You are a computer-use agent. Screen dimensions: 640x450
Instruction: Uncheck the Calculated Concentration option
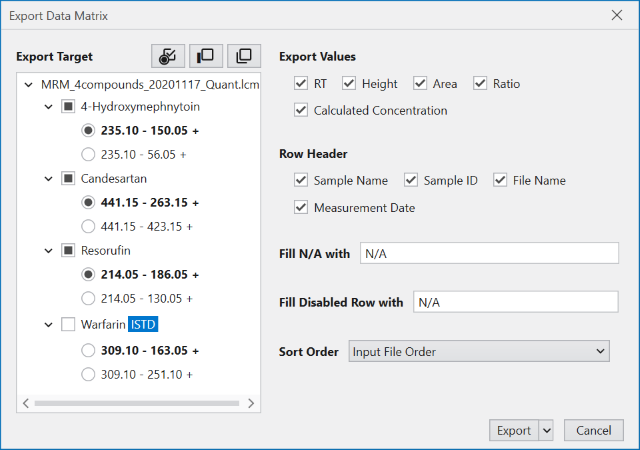click(301, 110)
